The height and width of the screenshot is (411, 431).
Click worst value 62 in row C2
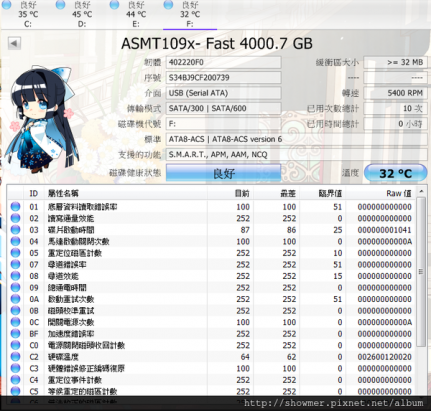pos(291,357)
